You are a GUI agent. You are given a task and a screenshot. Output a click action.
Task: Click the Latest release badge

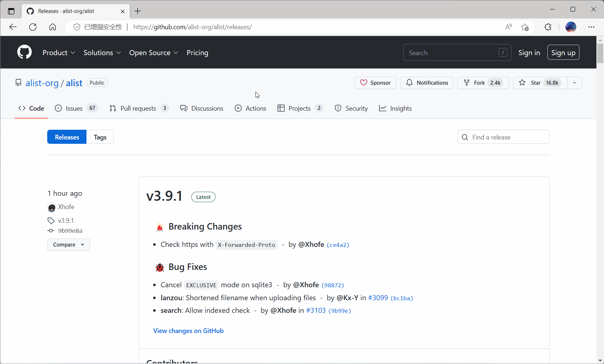[203, 197]
